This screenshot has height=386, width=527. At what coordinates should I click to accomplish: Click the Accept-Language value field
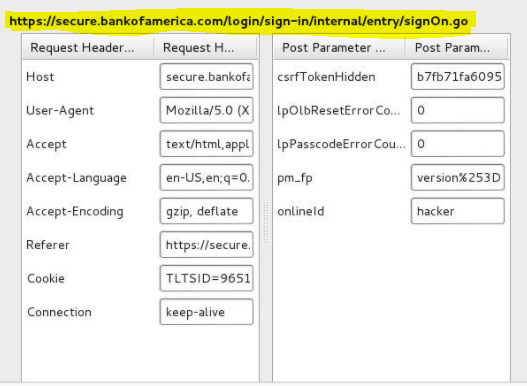click(x=206, y=178)
